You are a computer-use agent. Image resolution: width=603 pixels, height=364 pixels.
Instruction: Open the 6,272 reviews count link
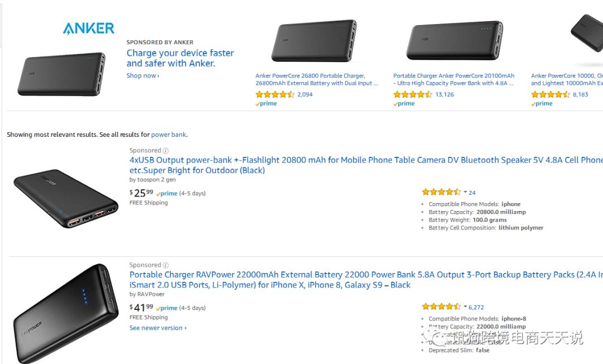[476, 307]
